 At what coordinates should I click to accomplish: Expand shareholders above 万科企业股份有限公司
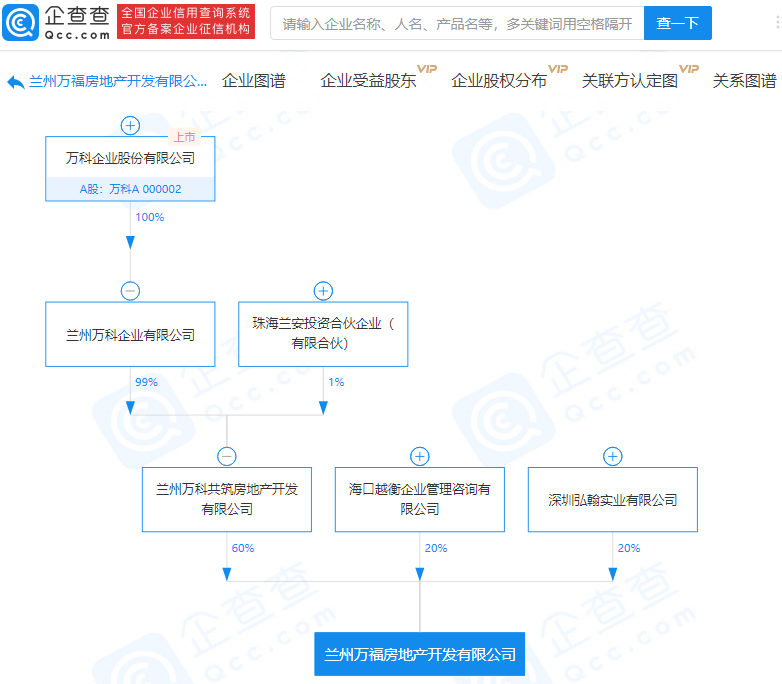(130, 126)
